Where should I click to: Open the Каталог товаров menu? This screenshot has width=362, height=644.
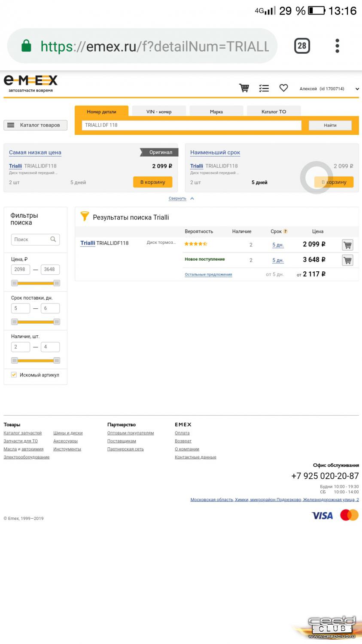click(35, 125)
